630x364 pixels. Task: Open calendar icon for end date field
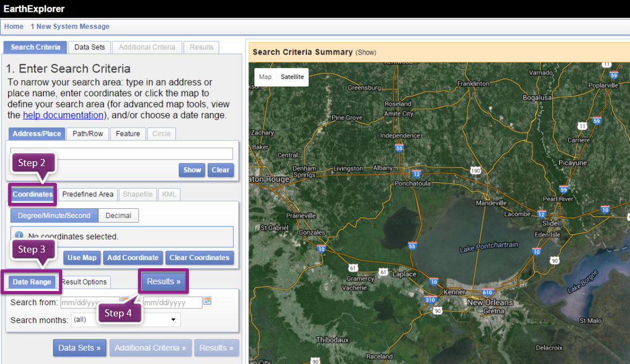(207, 300)
